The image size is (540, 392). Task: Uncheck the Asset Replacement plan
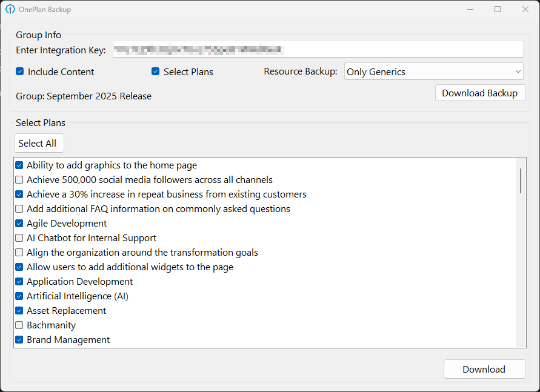click(19, 310)
